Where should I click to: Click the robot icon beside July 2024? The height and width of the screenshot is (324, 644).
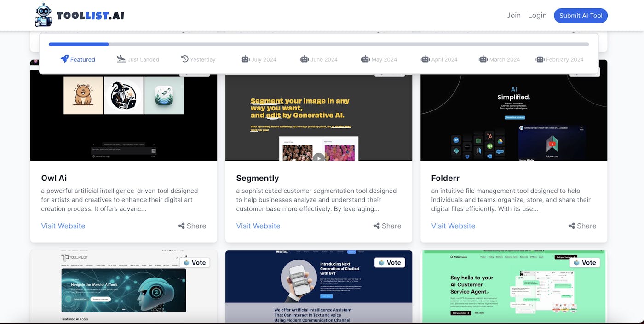[244, 59]
